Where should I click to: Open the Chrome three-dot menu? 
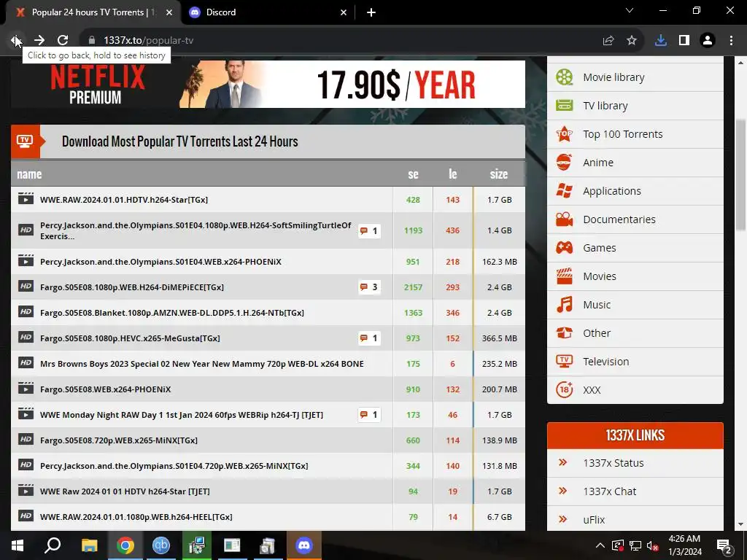coord(731,41)
